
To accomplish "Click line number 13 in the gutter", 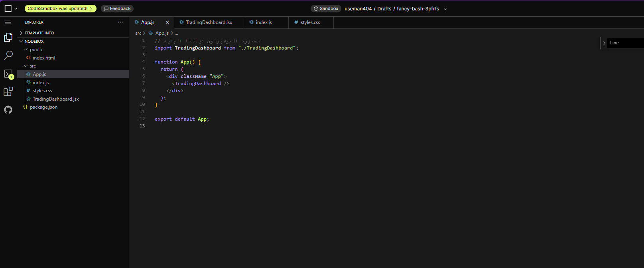I will (142, 126).
